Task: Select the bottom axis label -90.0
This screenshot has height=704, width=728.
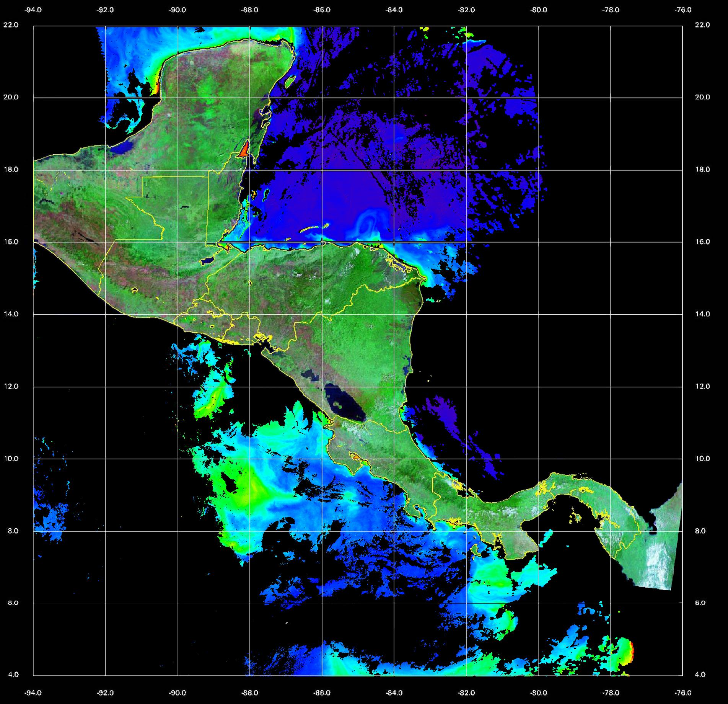Action: click(x=178, y=693)
